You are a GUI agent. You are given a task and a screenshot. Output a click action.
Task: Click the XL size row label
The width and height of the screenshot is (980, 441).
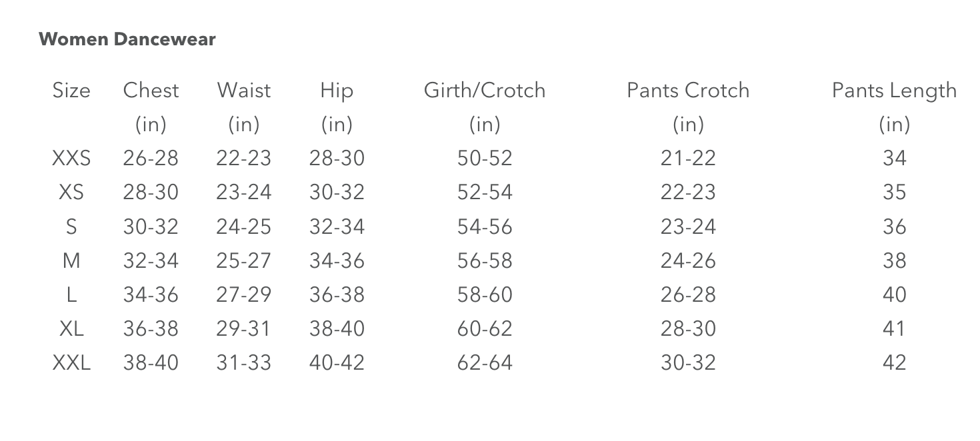pyautogui.click(x=71, y=329)
